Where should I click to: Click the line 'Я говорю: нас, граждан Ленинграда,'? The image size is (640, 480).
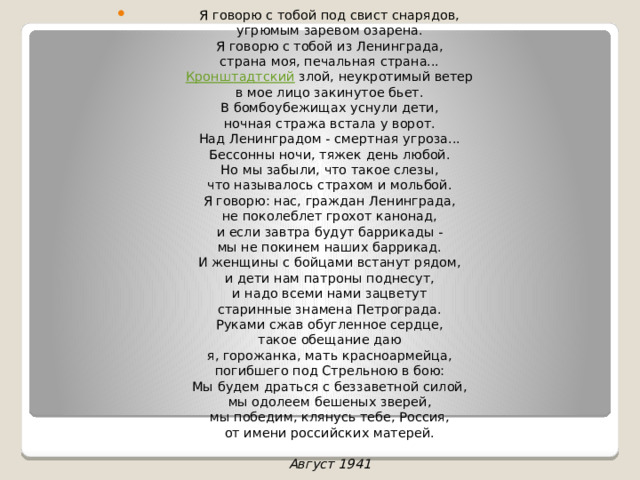(329, 201)
